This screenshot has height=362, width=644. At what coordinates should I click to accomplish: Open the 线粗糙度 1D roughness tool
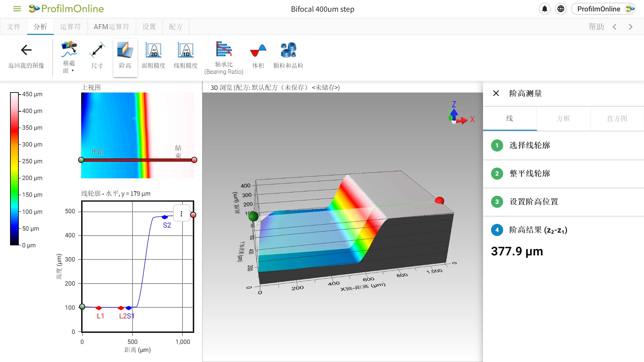185,56
